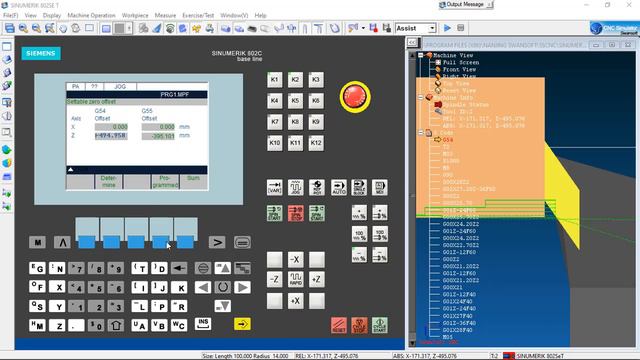
Task: Open the Measure menu
Action: [165, 15]
